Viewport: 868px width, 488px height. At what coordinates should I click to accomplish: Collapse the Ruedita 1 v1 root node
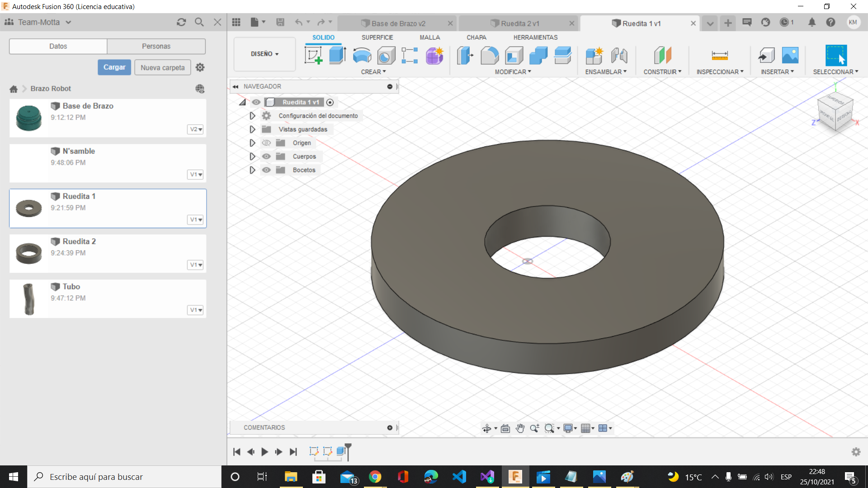[x=243, y=103]
